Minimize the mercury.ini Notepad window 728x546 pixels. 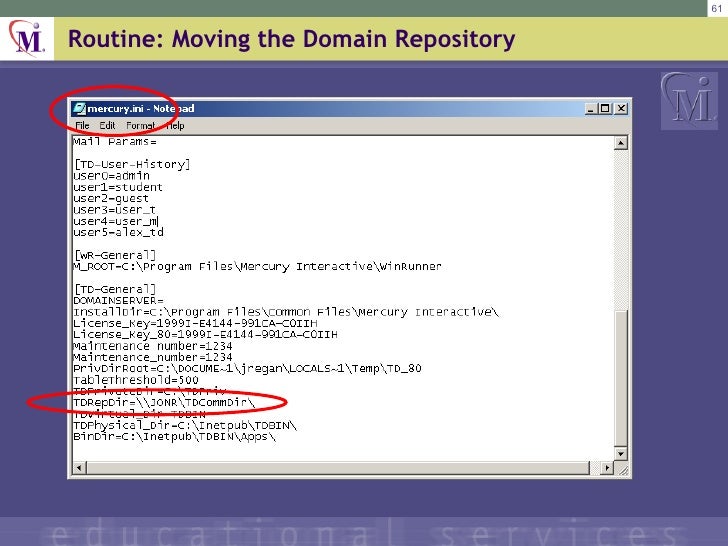click(591, 109)
